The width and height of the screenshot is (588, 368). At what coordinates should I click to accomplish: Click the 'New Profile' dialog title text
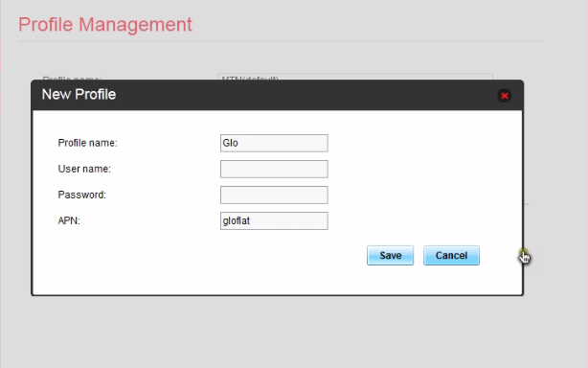point(79,94)
